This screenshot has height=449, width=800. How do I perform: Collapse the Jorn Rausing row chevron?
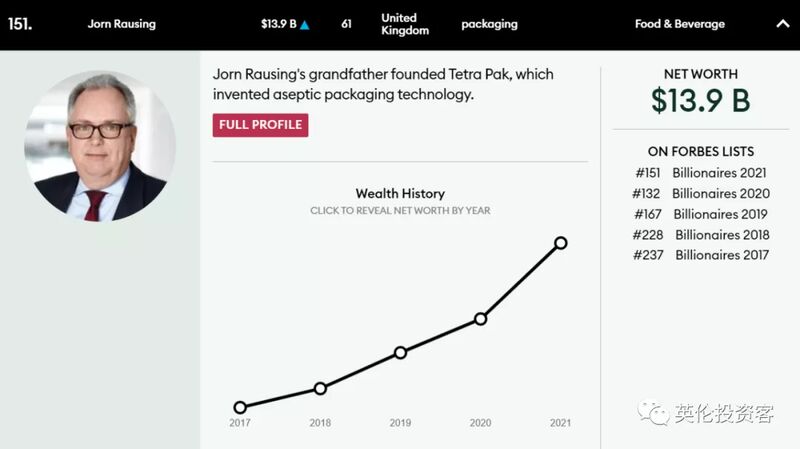783,24
